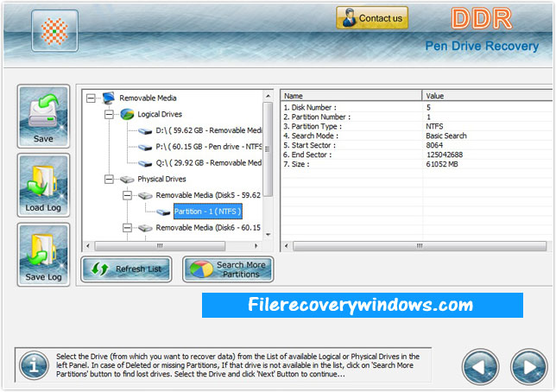Click the Save Log button
The width and height of the screenshot is (556, 392).
pyautogui.click(x=43, y=255)
